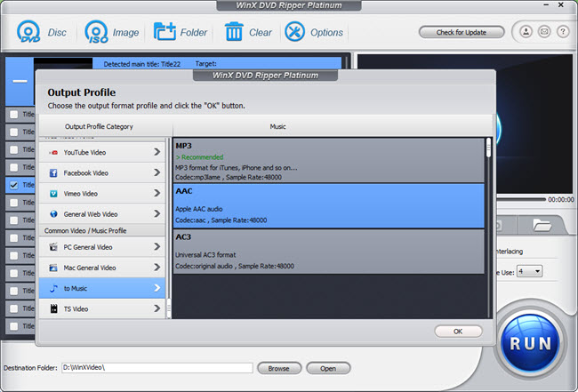The height and width of the screenshot is (392, 578).
Task: Expand the to Music arrow
Action: point(157,288)
